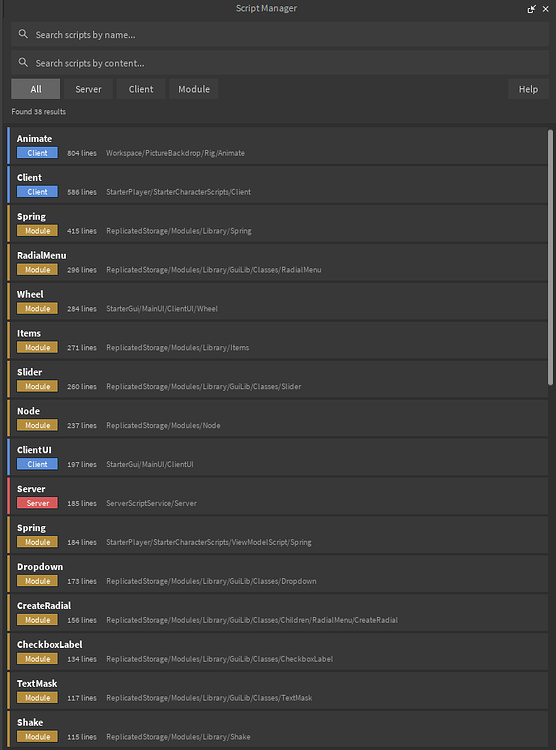Focus the 'Search scripts by name' field
This screenshot has height=750, width=556.
point(280,34)
